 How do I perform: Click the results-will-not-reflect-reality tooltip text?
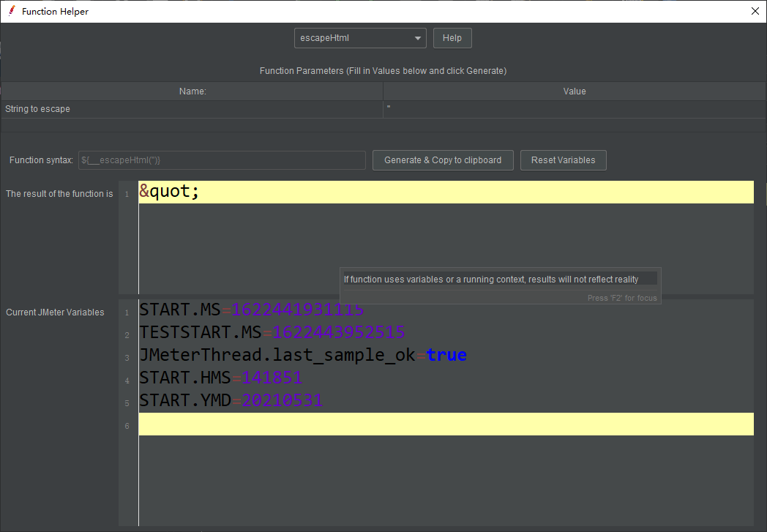coord(490,280)
